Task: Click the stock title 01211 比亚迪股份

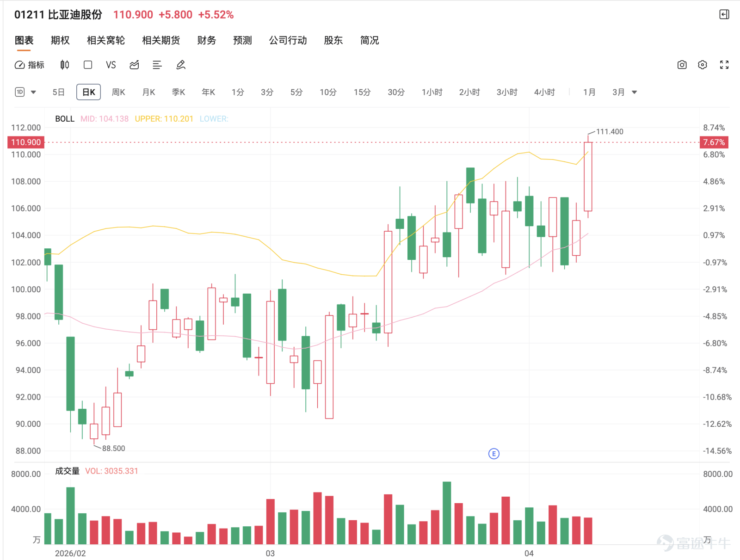Action: click(58, 14)
